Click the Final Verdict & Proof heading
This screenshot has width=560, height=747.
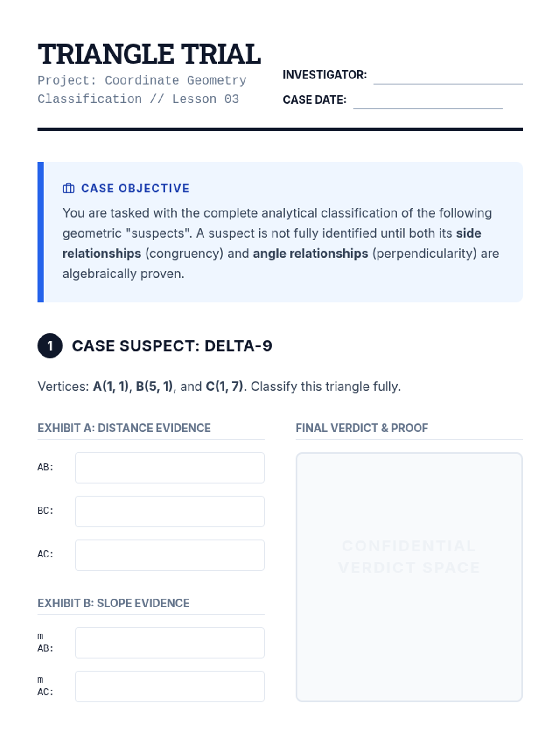point(362,428)
